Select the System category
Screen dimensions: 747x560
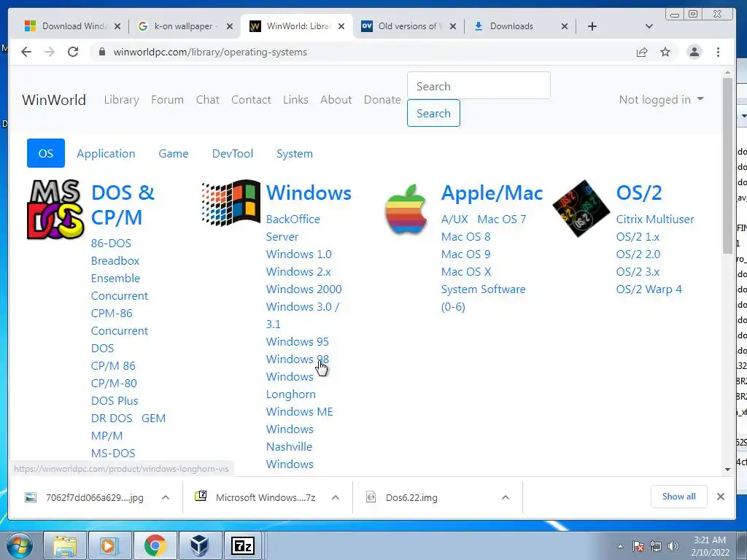[295, 153]
